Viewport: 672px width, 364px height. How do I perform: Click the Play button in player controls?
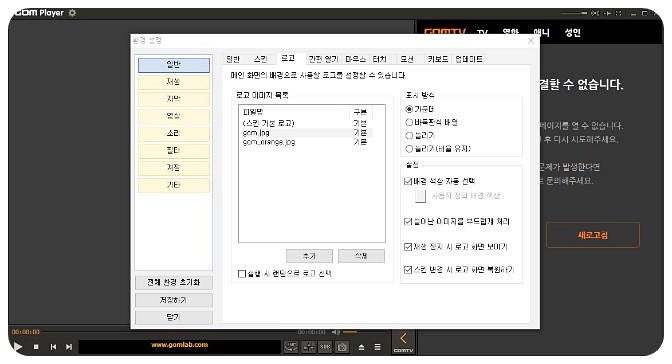click(18, 346)
